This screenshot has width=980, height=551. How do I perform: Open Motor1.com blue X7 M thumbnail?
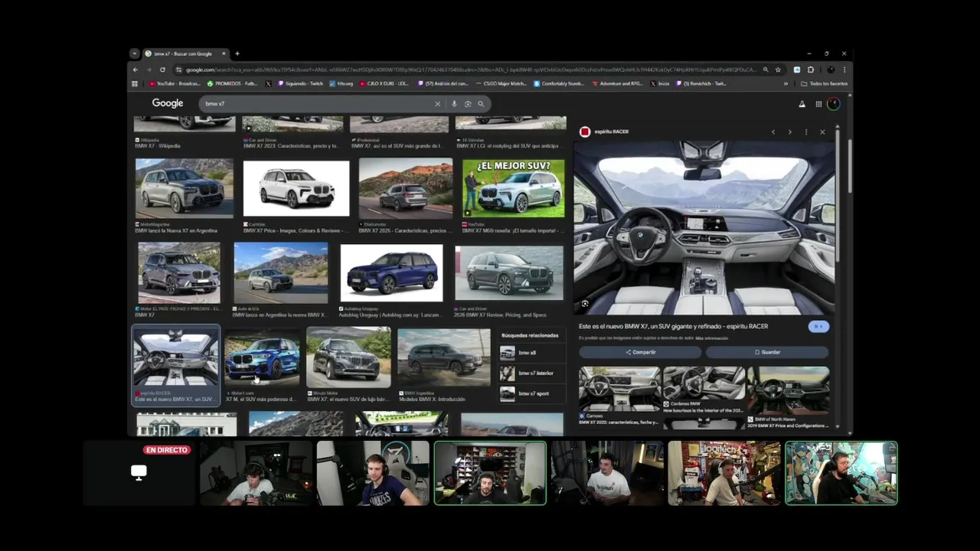pyautogui.click(x=262, y=358)
